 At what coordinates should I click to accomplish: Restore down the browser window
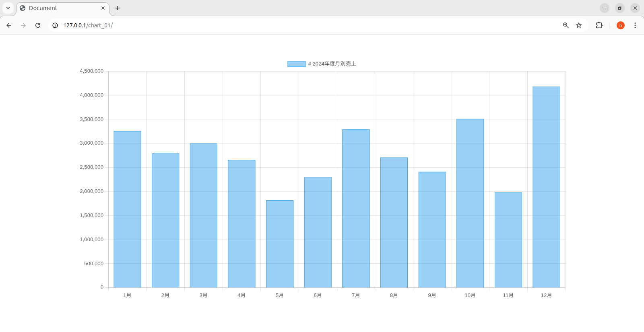pyautogui.click(x=620, y=8)
